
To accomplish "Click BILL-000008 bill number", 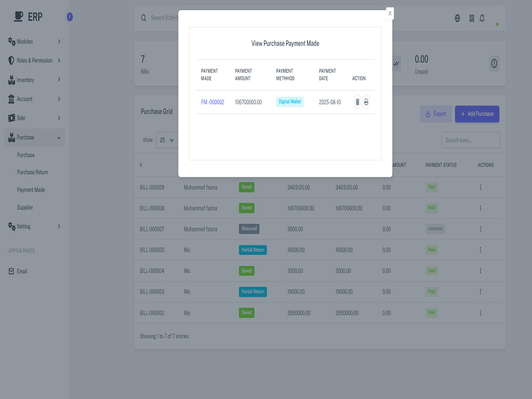I will tap(152, 209).
